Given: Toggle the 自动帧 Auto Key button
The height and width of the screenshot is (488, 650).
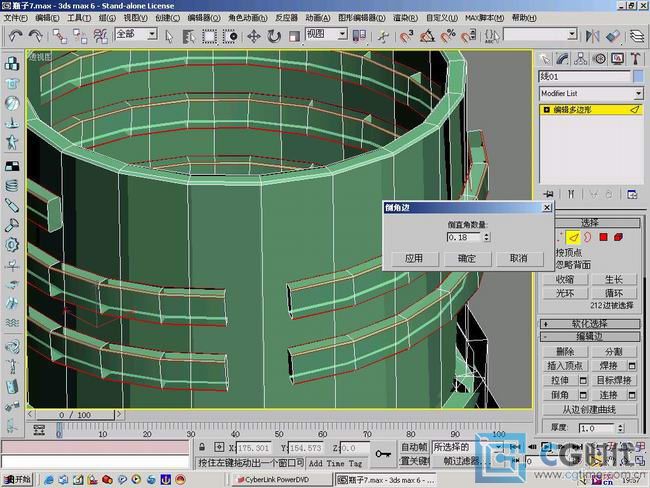Looking at the screenshot, I should [414, 447].
